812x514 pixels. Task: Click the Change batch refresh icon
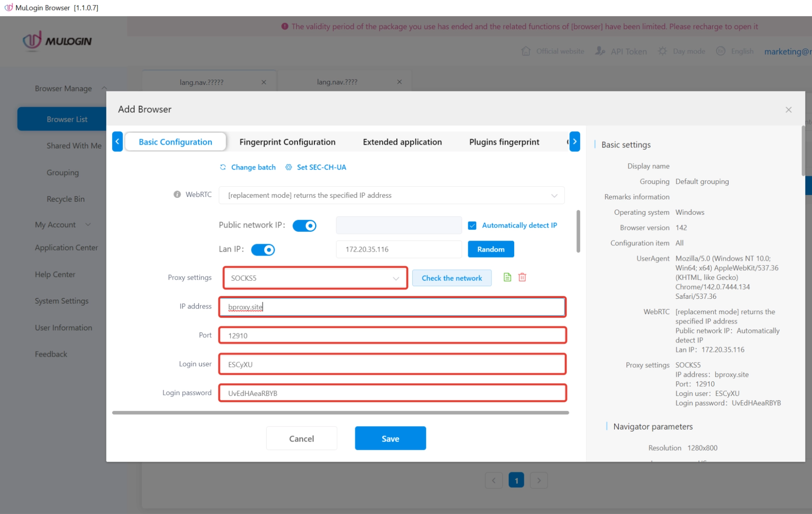point(223,167)
